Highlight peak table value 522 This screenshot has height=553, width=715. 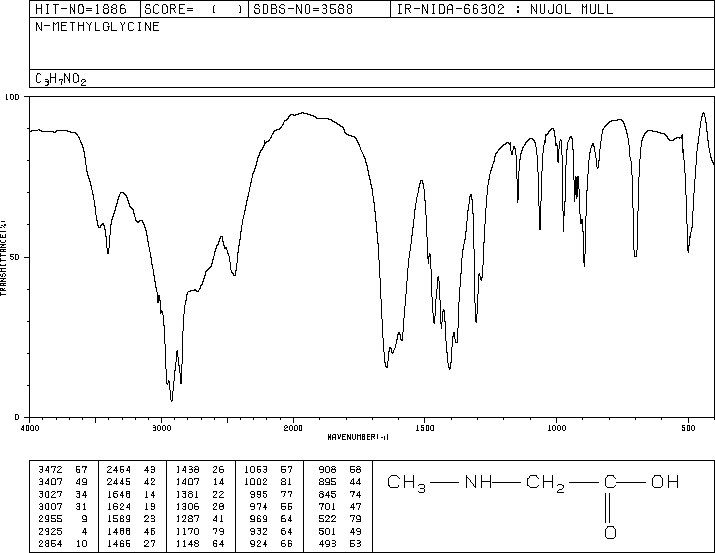point(327,519)
